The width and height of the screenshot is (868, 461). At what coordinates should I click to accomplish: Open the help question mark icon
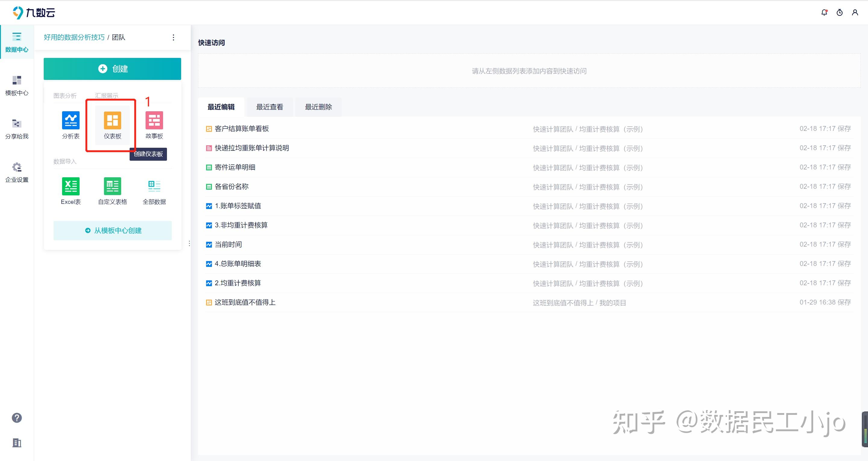coord(17,418)
